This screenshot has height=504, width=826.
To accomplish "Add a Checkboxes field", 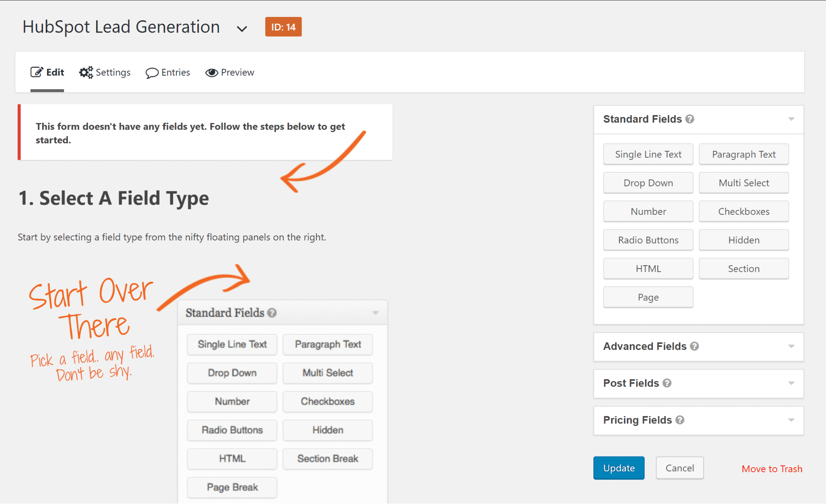I will [743, 211].
